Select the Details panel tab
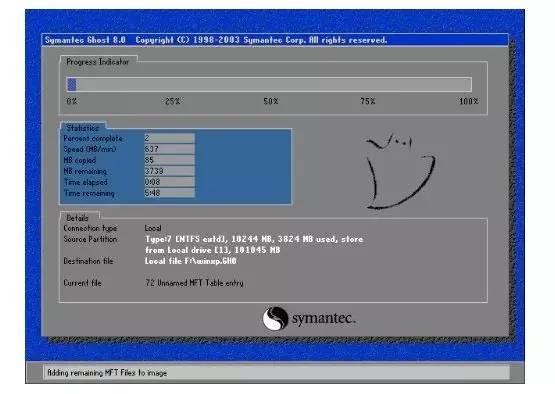This screenshot has height=394, width=555. click(78, 218)
